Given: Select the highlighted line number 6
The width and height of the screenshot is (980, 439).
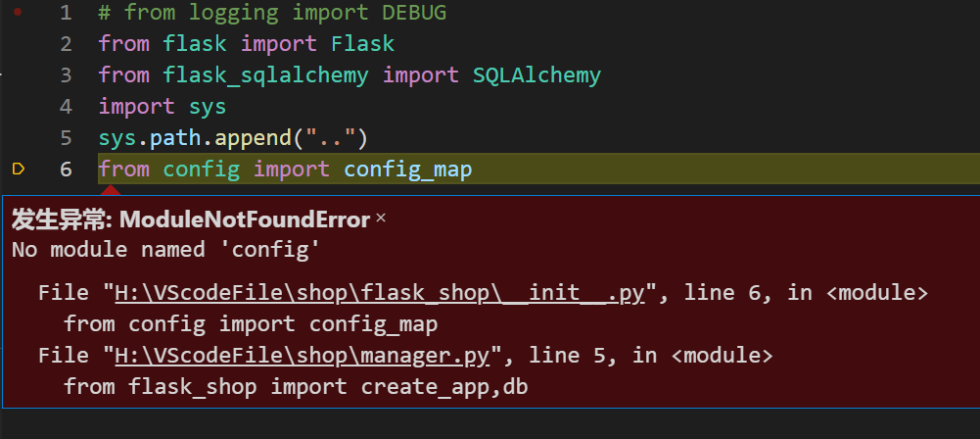Looking at the screenshot, I should tap(67, 170).
